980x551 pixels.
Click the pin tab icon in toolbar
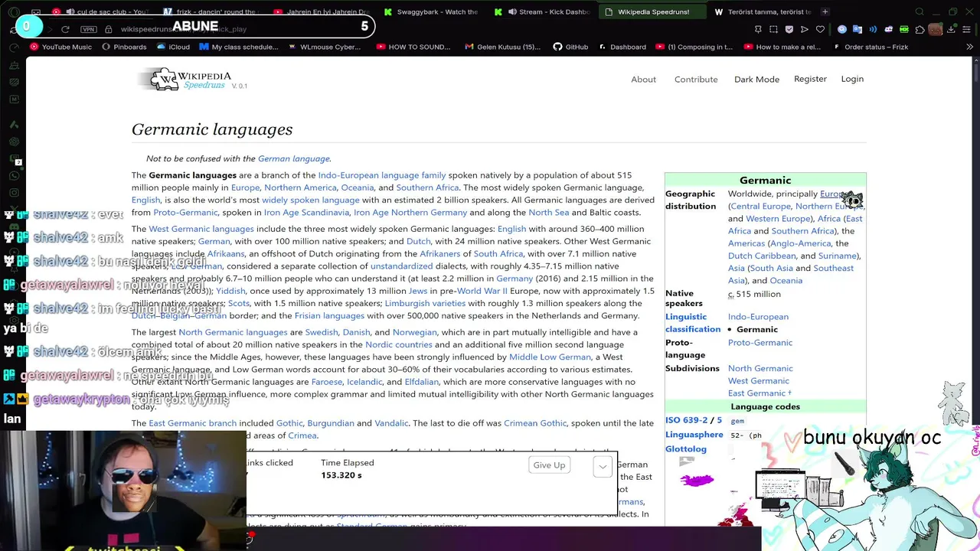point(758,29)
